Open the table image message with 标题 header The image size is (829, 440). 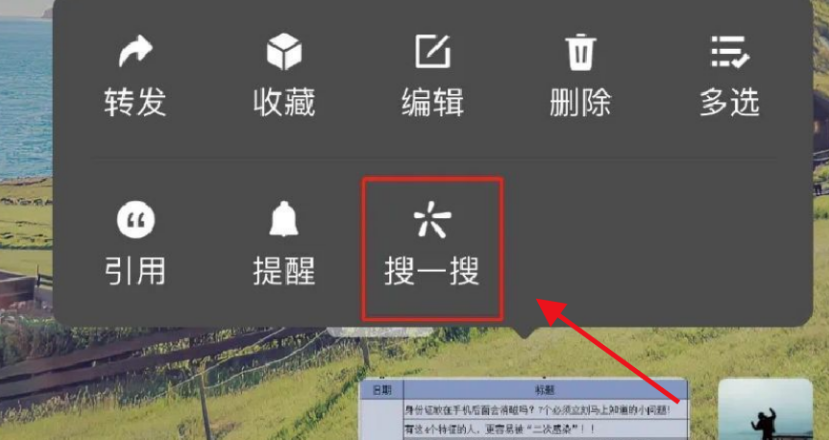point(524,409)
